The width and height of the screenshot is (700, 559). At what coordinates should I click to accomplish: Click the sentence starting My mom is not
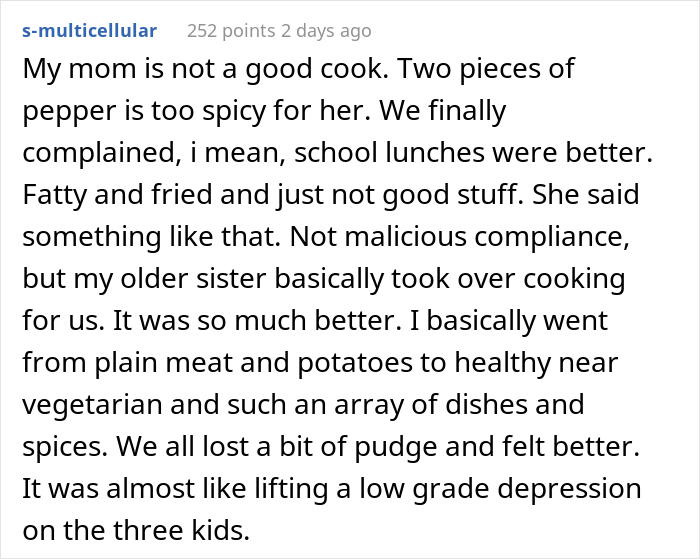tap(205, 69)
